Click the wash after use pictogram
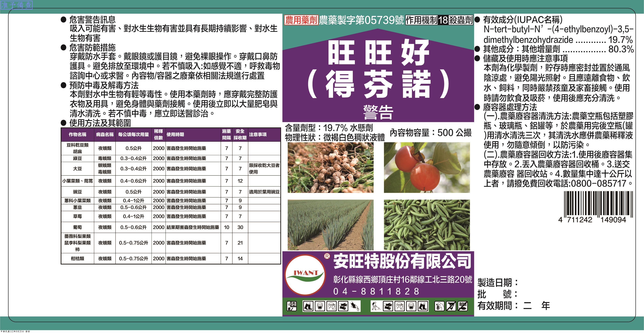Viewport: 644px width, 334px height. coord(439,306)
